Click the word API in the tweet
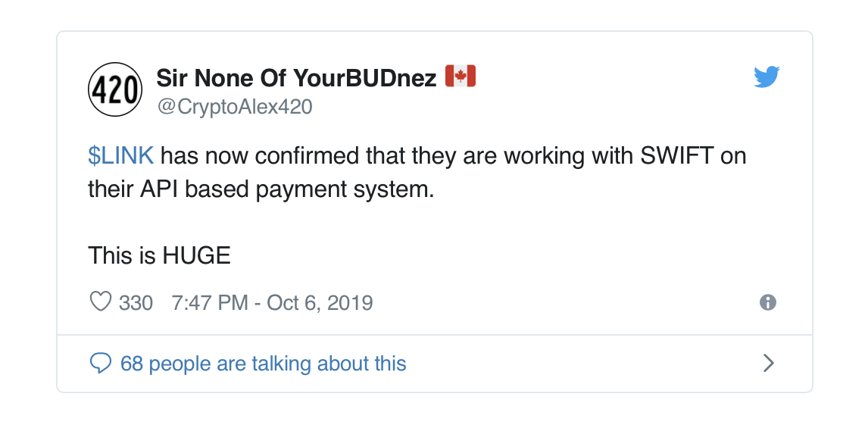 coord(159,189)
